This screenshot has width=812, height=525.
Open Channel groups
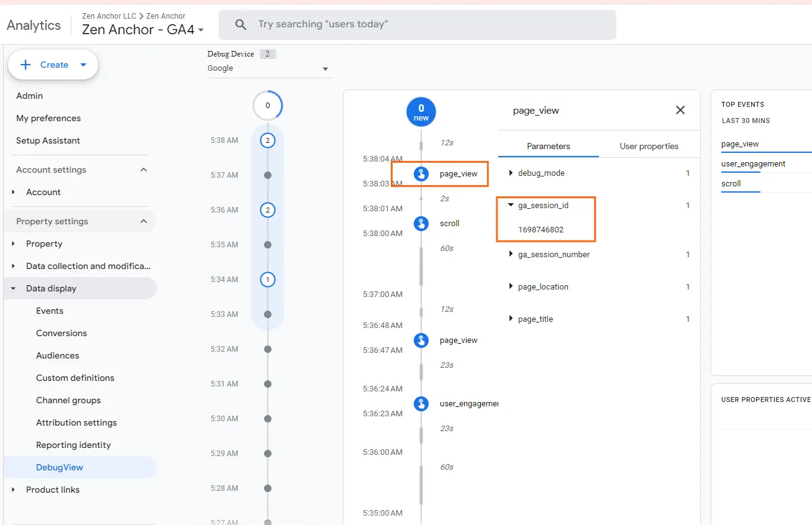pos(68,400)
